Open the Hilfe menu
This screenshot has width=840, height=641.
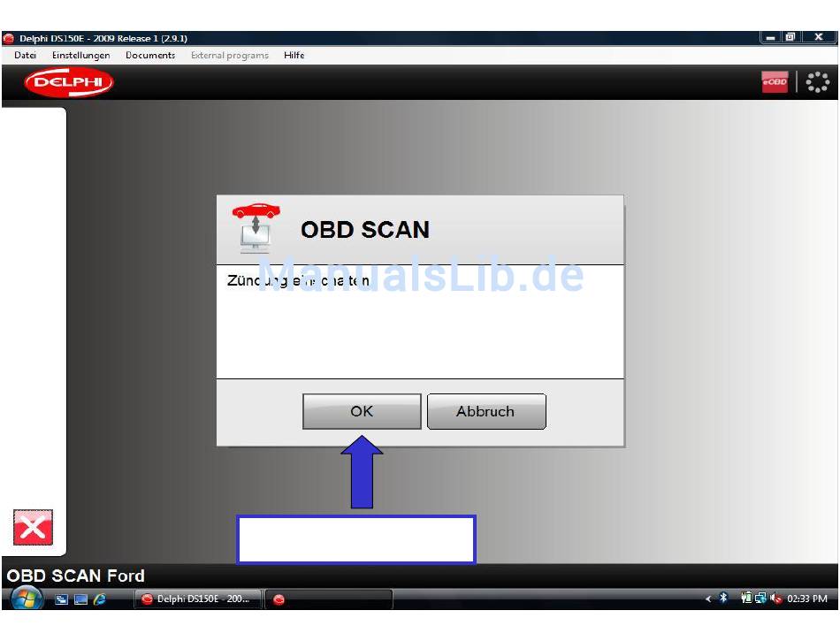coord(294,55)
